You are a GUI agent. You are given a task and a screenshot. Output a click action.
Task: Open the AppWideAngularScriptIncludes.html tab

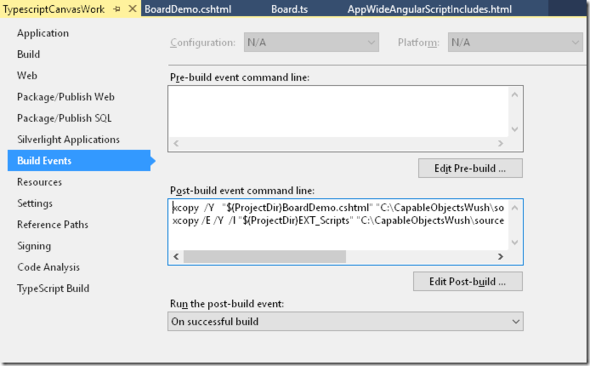pyautogui.click(x=429, y=9)
